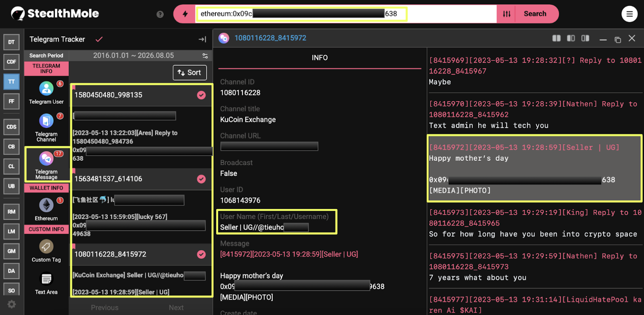Switch to third split layout icon
This screenshot has height=315, width=644.
585,38
